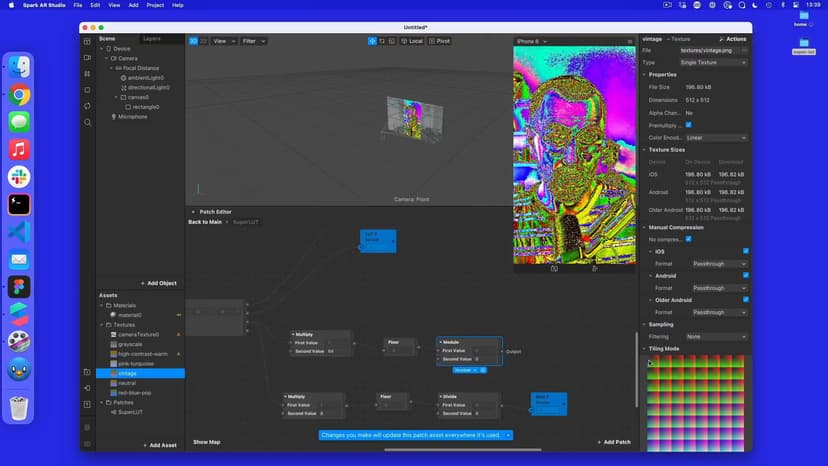Collapse the Textures folder in Assets
The height and width of the screenshot is (466, 828).
[102, 325]
